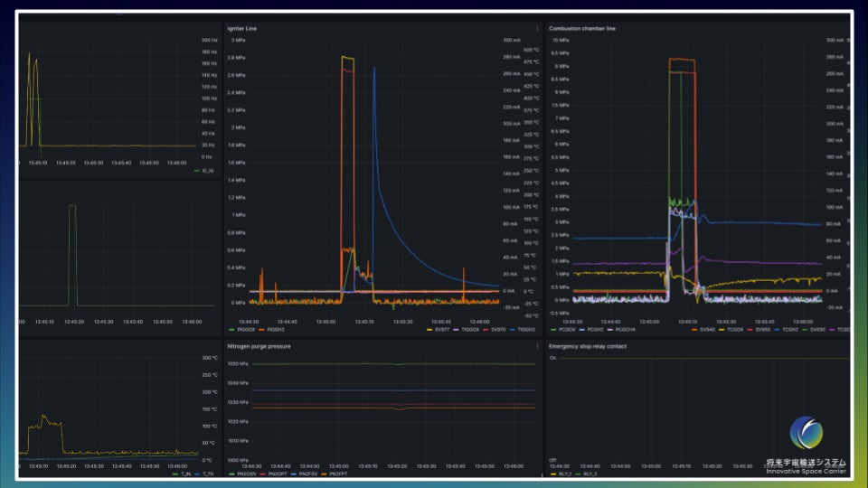This screenshot has width=868, height=488.
Task: Click the blue temperature spike in Igniter Line graph
Action: point(374,69)
